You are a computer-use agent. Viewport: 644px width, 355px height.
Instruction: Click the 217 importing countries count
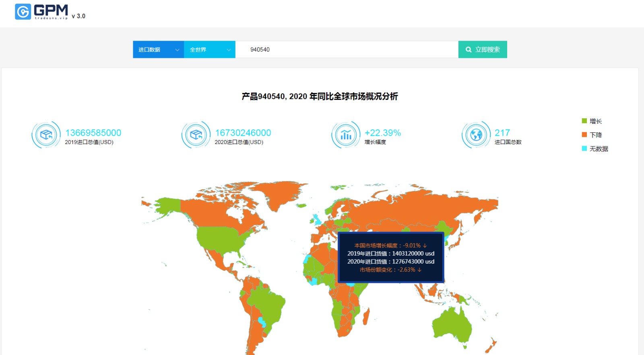[502, 133]
